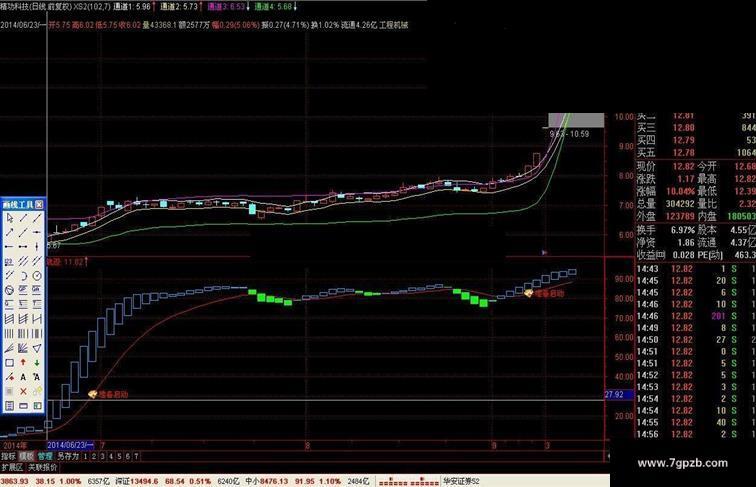
Task: Open the 关联报价 related quotes tab
Action: pos(43,467)
